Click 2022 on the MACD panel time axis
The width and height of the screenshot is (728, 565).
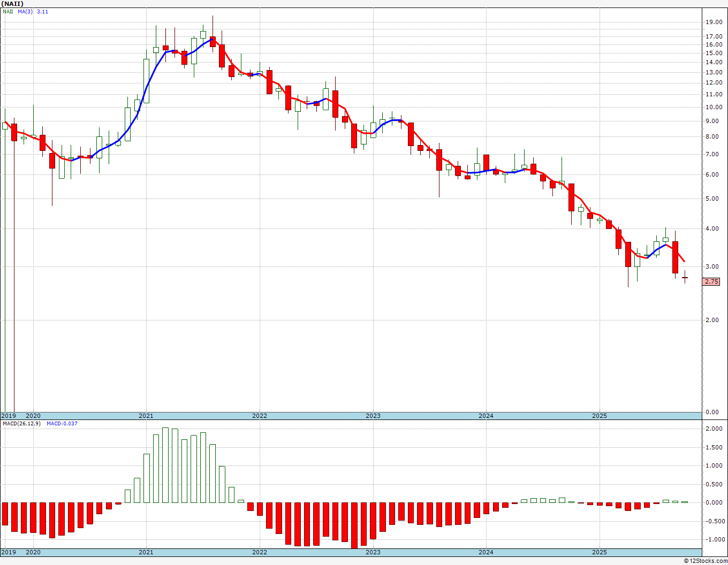pos(260,552)
